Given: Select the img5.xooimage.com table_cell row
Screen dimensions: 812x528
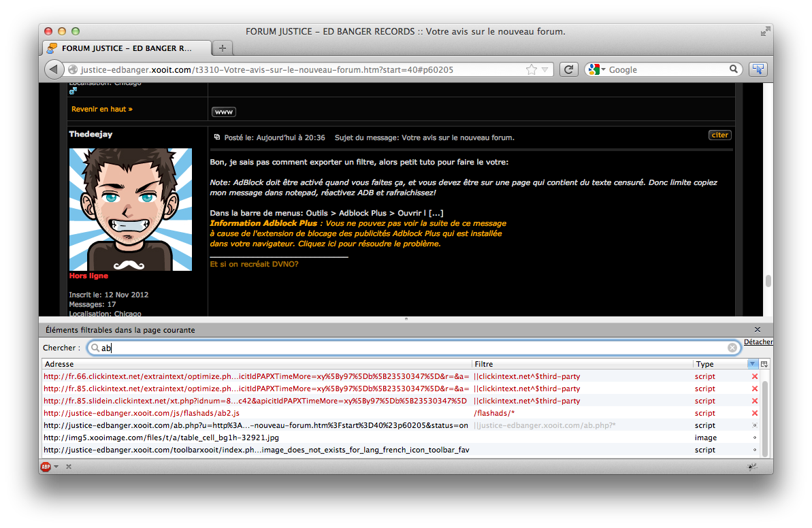Looking at the screenshot, I should (x=161, y=438).
